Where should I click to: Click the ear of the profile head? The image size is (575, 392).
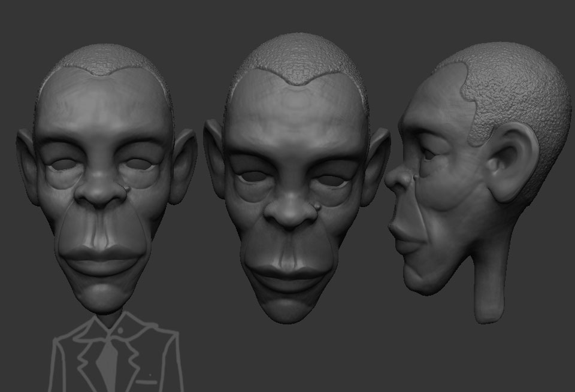pos(512,162)
